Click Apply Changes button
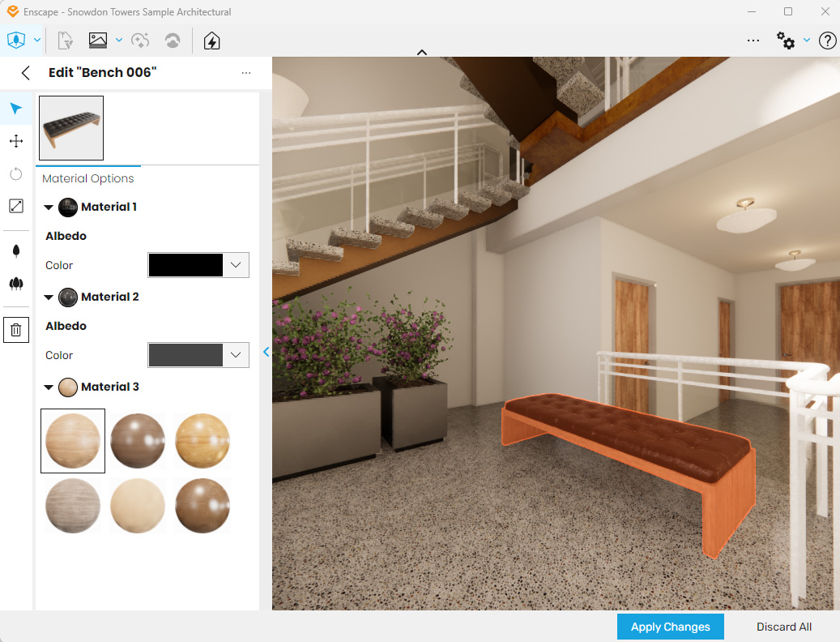Image resolution: width=840 pixels, height=642 pixels. 670,627
